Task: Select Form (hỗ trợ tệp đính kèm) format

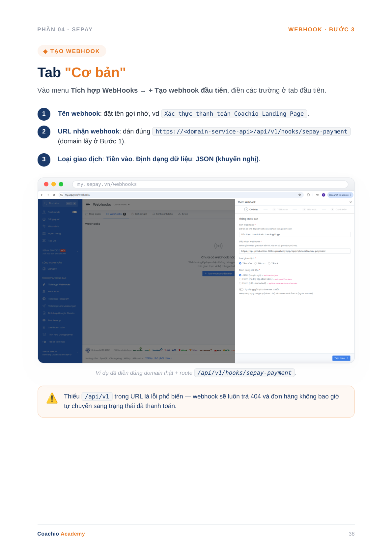Action: coord(265,279)
